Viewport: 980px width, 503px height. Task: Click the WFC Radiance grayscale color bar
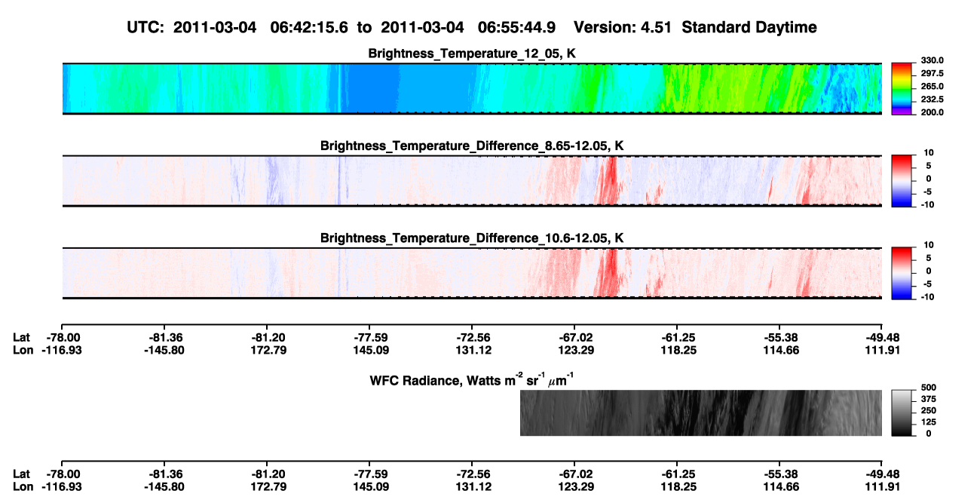click(x=902, y=413)
